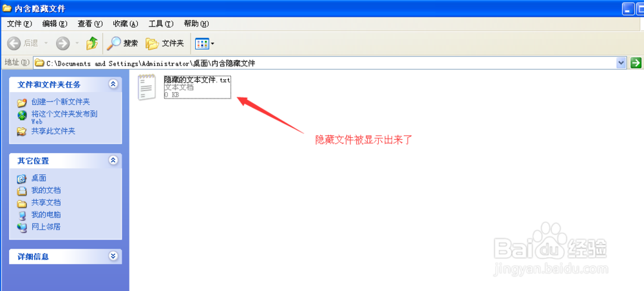Click 创建一个新文件夹 link
This screenshot has height=291, width=644.
click(61, 102)
